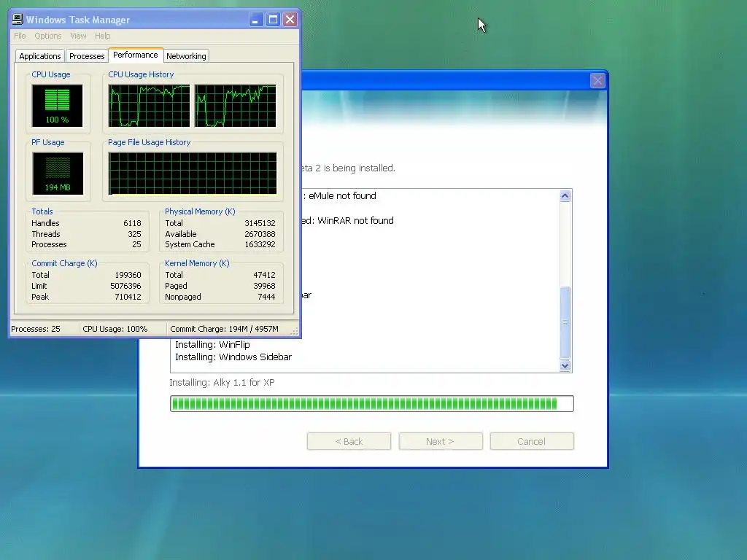Click the Commit Charge Total value 199360
The image size is (747, 560).
coord(128,275)
